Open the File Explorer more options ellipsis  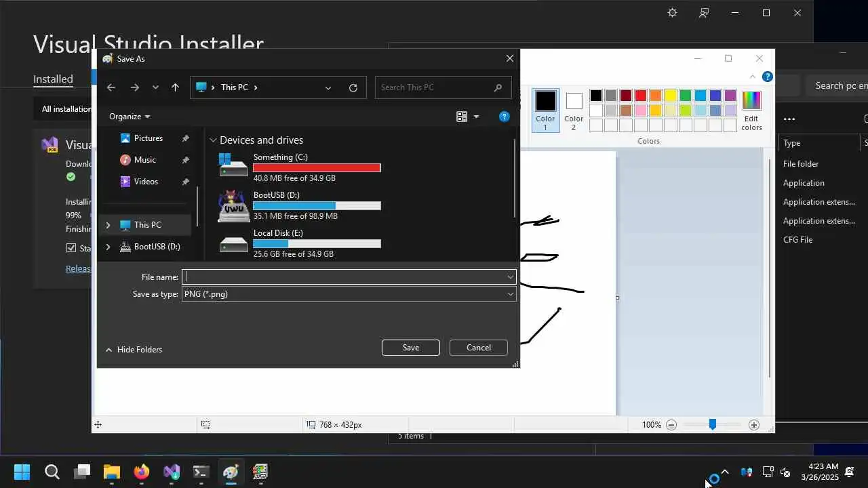(789, 119)
